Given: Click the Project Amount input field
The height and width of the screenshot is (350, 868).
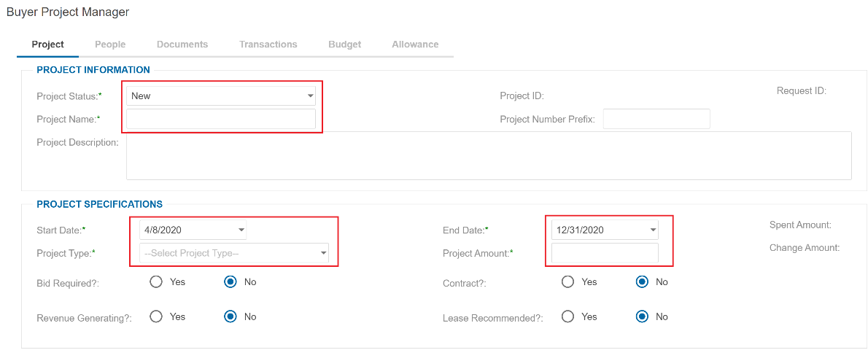Looking at the screenshot, I should click(x=604, y=253).
